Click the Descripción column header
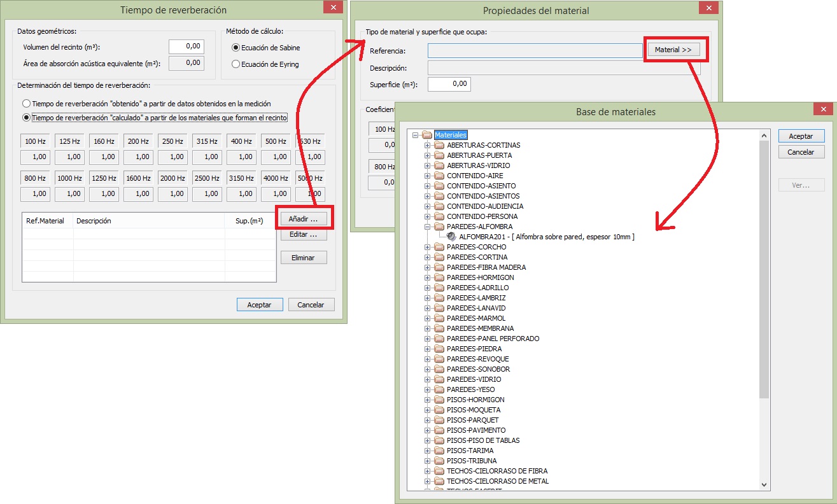Viewport: 837px width, 504px height. [149, 221]
